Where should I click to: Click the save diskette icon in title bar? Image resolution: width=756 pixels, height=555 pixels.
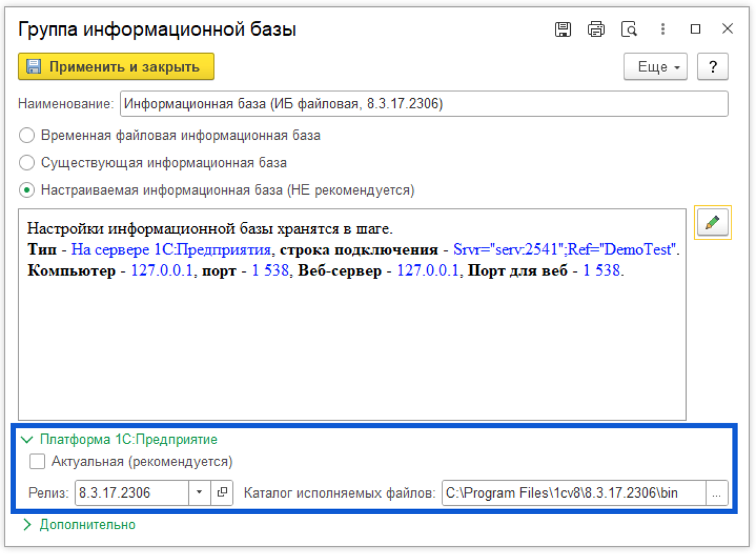563,29
